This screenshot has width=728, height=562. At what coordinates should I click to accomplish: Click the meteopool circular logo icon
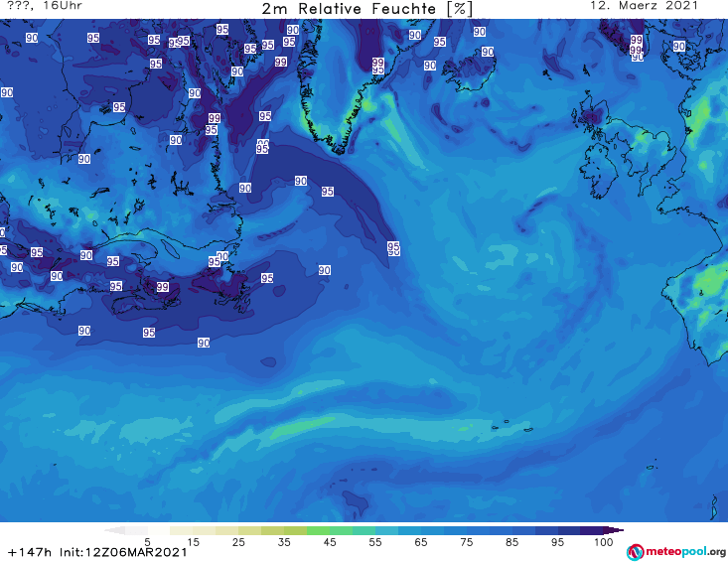(x=635, y=552)
